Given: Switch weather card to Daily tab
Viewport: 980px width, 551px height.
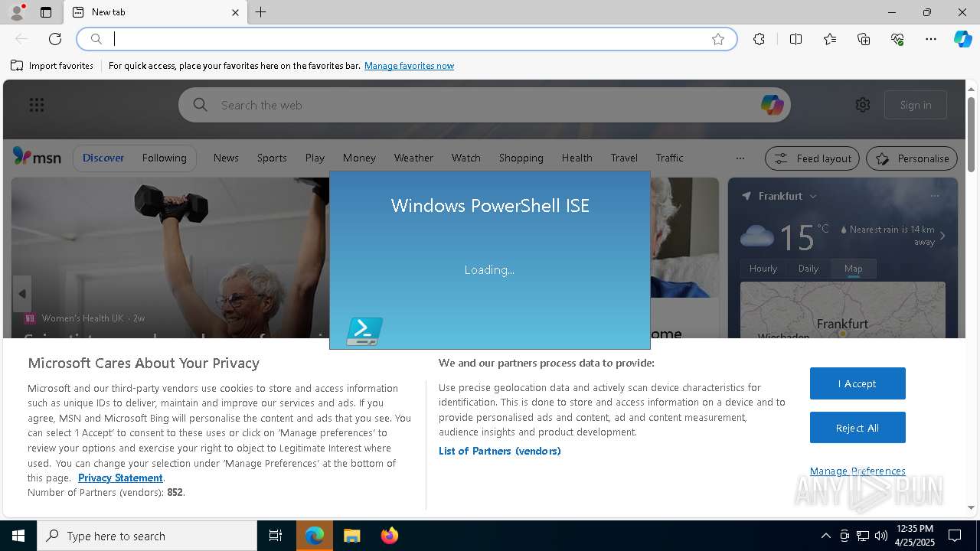Looking at the screenshot, I should [x=808, y=269].
